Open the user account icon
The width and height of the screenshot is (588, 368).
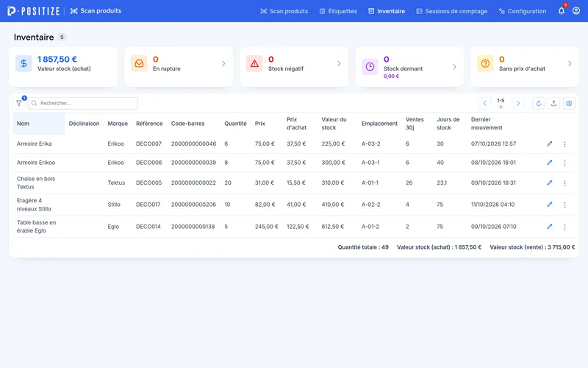click(x=576, y=11)
